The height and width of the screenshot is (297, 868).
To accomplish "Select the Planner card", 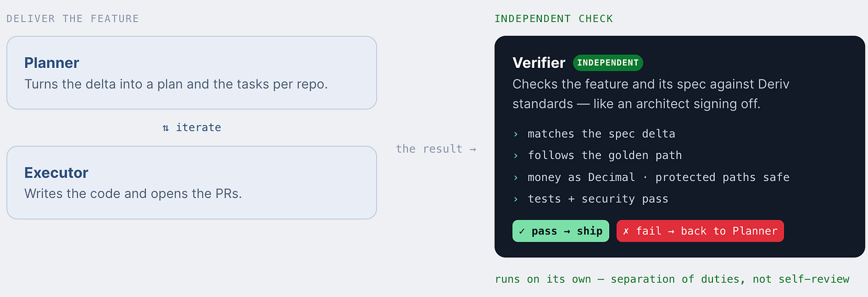I will click(192, 73).
